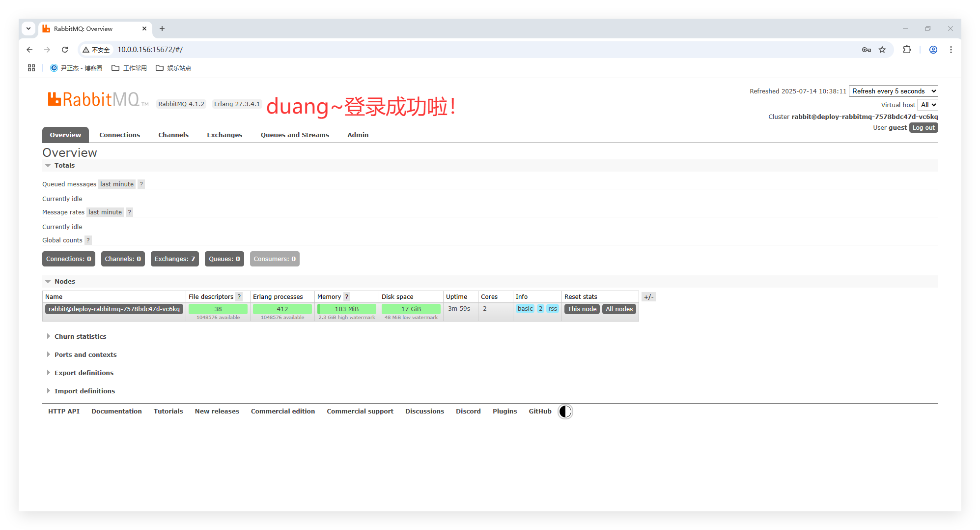Click the Channels: 0 count button

click(123, 259)
